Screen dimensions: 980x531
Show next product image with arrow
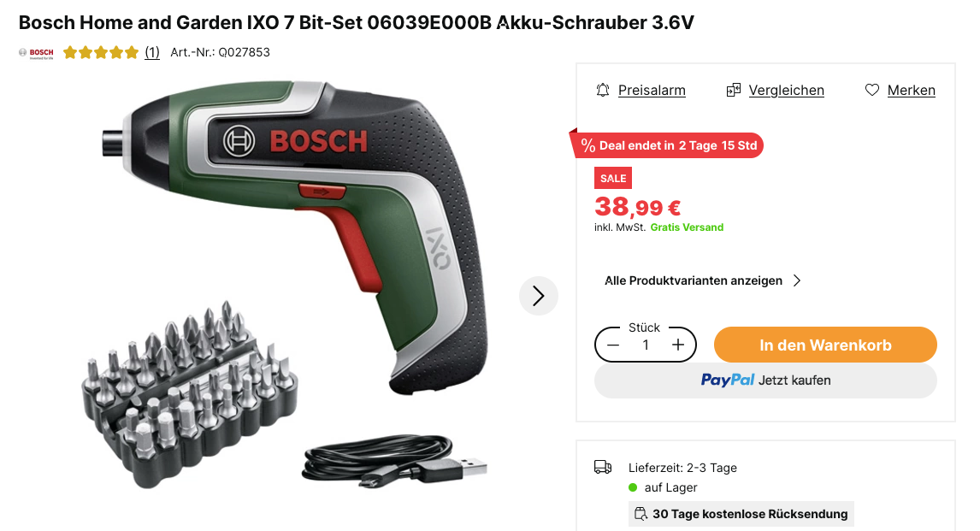click(538, 296)
